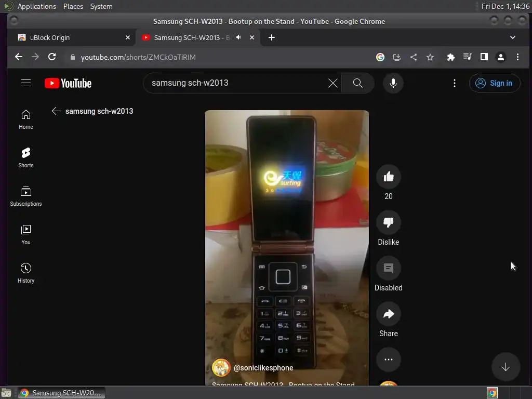Expand the tab search dropdown
Viewport: 532px width, 399px height.
click(513, 37)
